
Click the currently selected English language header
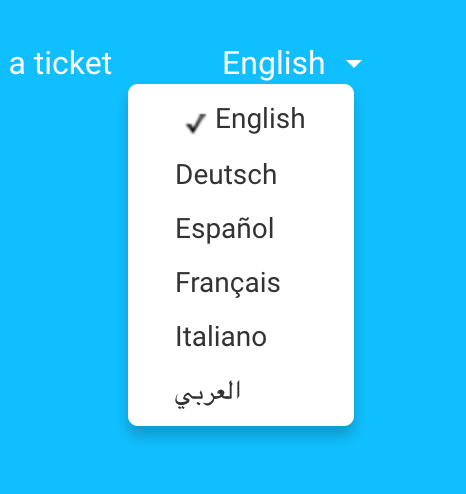tap(274, 63)
